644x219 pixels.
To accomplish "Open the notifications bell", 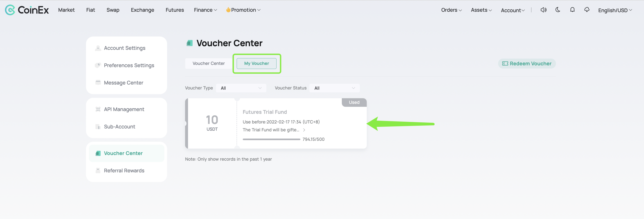I will 572,10.
